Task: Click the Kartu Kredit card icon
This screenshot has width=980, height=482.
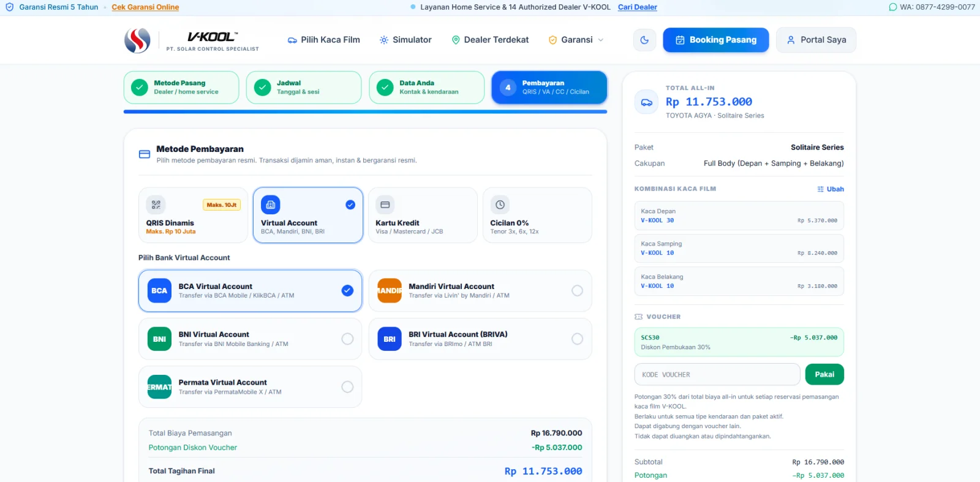Action: 385,205
